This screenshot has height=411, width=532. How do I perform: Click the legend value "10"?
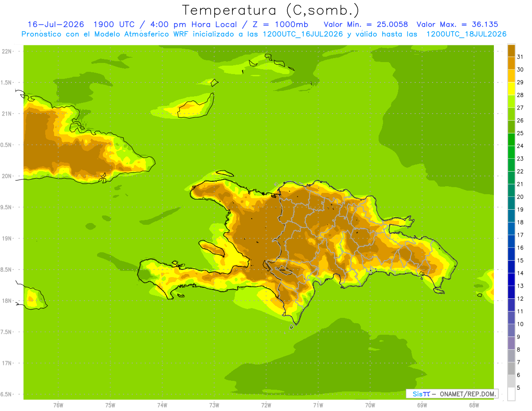coord(520,324)
